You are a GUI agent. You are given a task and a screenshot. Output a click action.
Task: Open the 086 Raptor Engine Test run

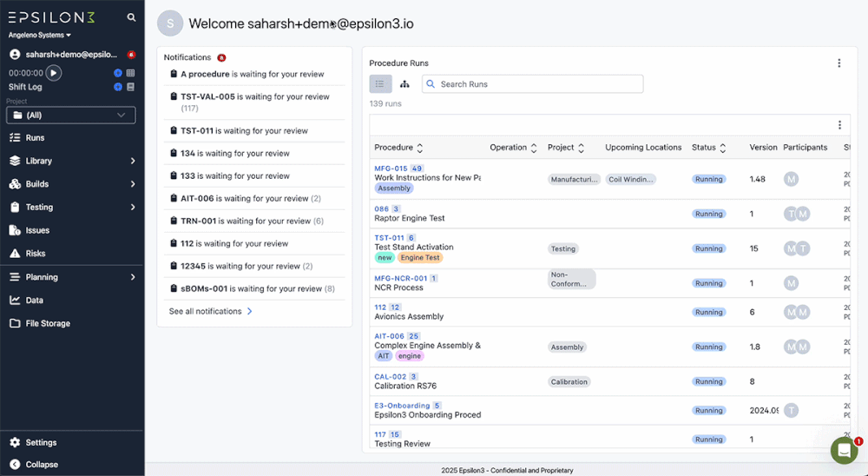coord(381,209)
